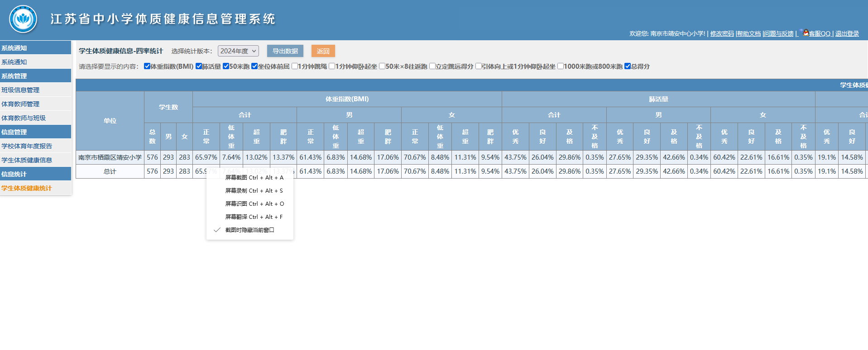Click the QQ penguin customer service icon
Screen dimensions: 868x350
[806, 33]
